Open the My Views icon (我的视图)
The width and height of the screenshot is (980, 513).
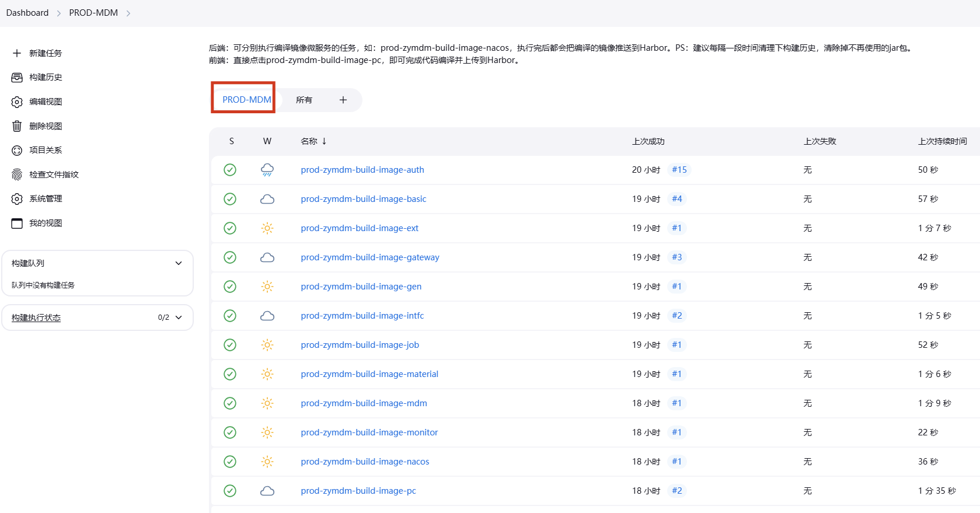(17, 223)
